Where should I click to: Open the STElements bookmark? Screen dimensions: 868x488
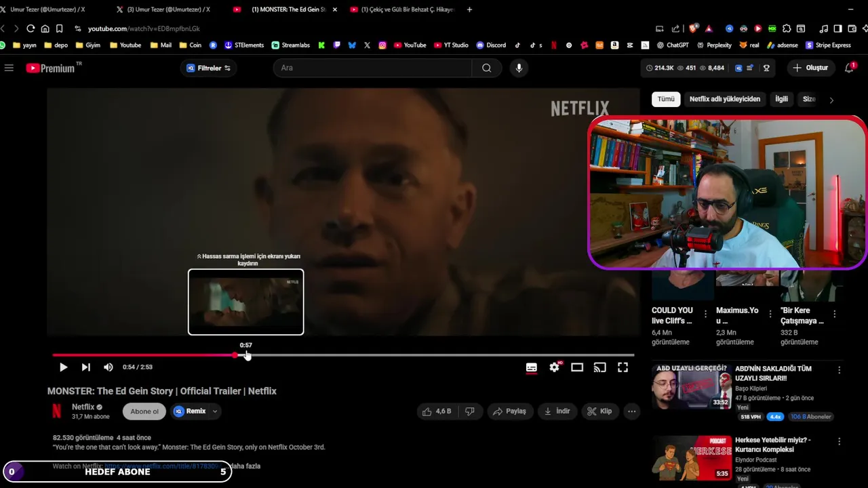coord(243,45)
